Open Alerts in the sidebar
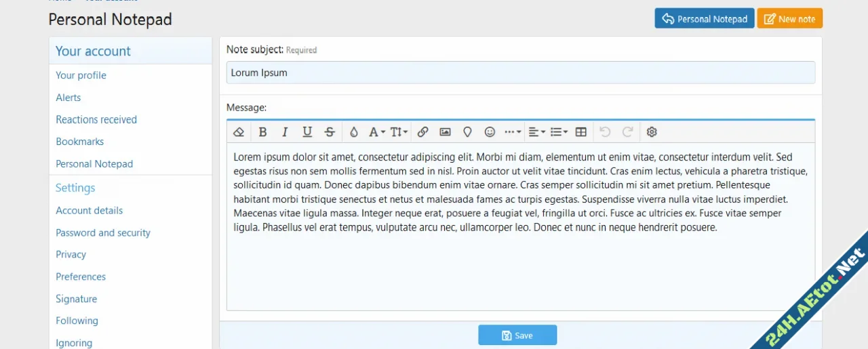Viewport: 868px width, 349px height. coord(68,98)
